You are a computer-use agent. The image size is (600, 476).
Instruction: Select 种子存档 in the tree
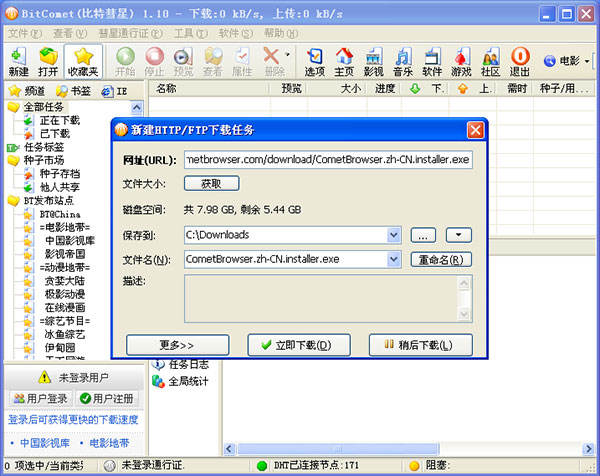click(x=60, y=173)
